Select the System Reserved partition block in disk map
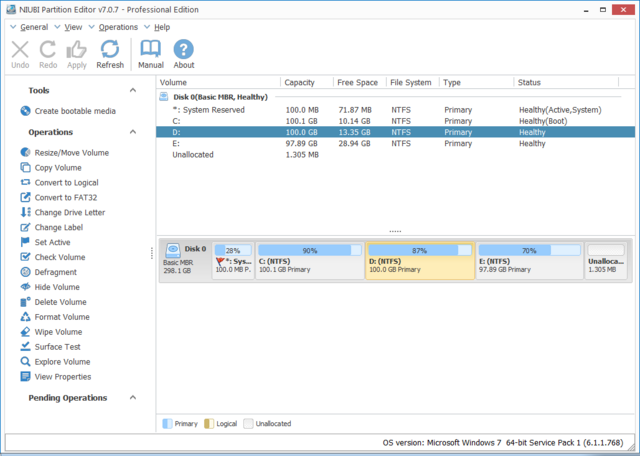Image resolution: width=640 pixels, height=456 pixels. tap(233, 261)
